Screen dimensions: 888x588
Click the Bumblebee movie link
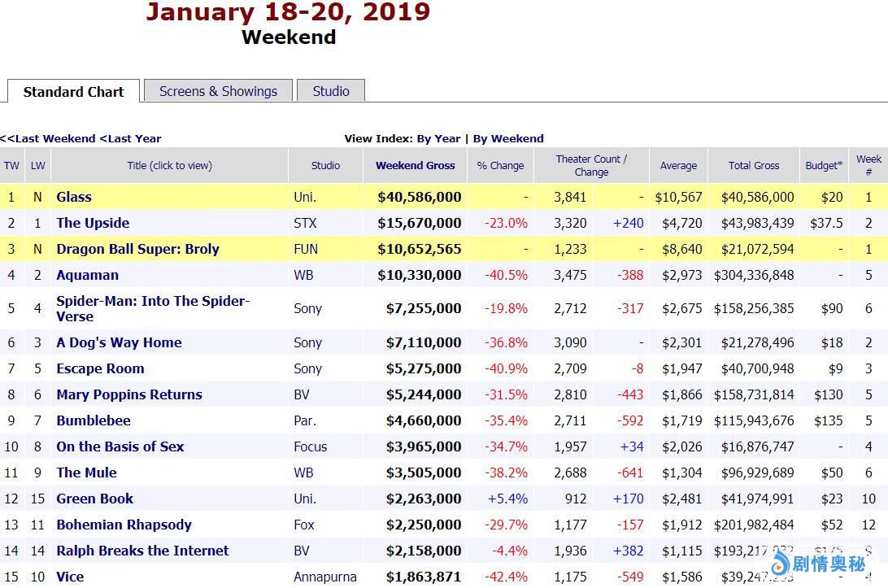pyautogui.click(x=94, y=420)
